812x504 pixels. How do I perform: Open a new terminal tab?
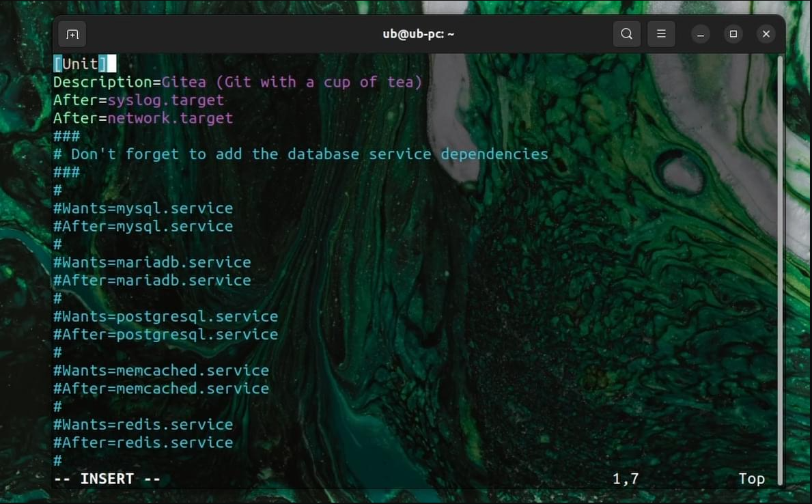tap(72, 34)
